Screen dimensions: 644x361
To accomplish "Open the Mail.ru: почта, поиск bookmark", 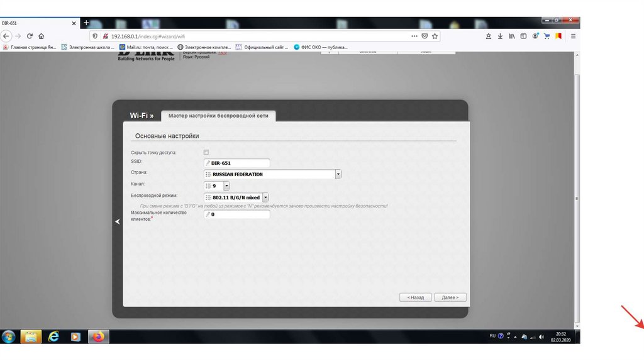I will pyautogui.click(x=146, y=47).
